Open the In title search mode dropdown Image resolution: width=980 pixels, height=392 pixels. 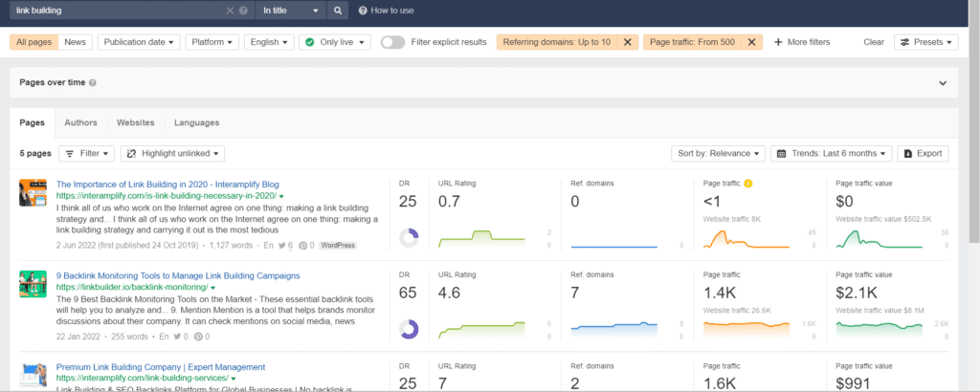[291, 11]
